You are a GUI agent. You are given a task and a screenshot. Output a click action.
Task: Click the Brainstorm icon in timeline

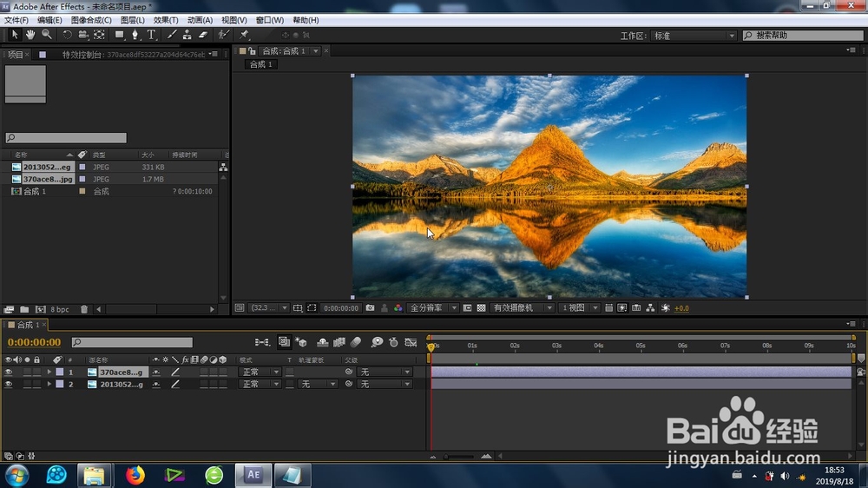point(377,342)
